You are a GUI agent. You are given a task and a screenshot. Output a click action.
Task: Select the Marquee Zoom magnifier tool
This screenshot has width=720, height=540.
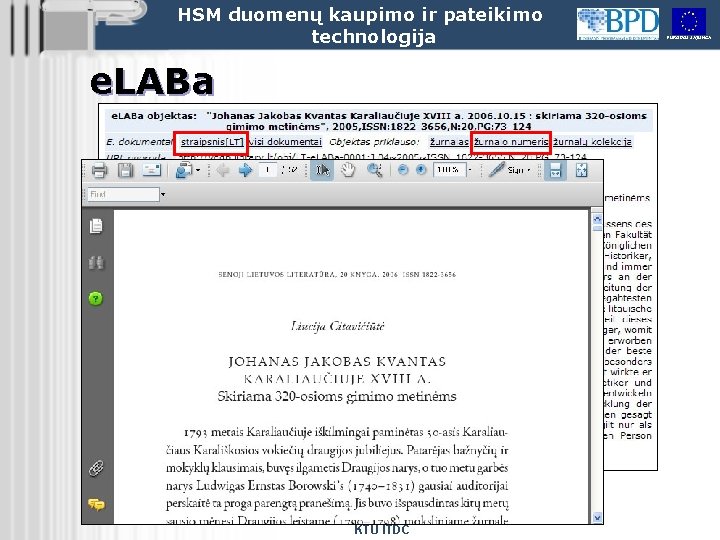[375, 170]
